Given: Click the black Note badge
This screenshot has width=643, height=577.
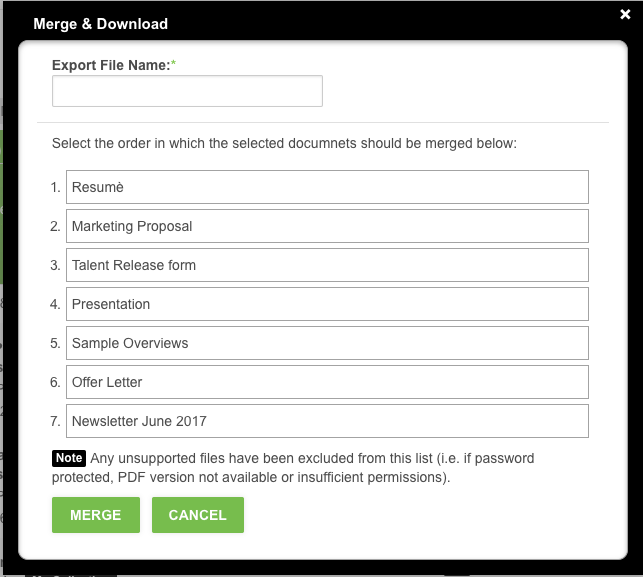Looking at the screenshot, I should coord(69,458).
